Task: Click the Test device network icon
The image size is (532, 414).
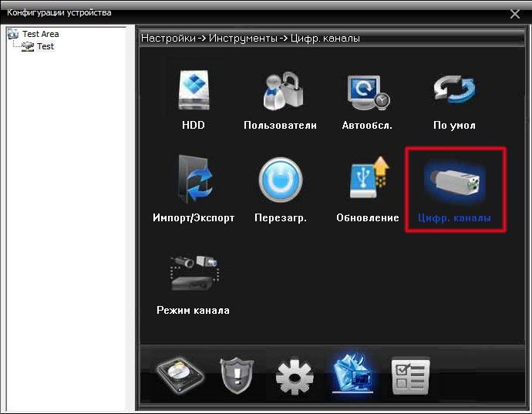Action: [x=28, y=46]
